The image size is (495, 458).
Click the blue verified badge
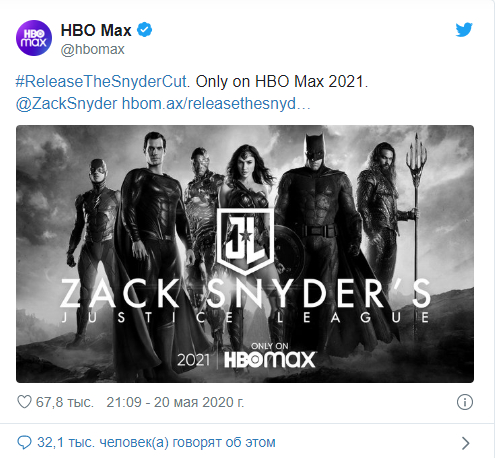point(145,30)
